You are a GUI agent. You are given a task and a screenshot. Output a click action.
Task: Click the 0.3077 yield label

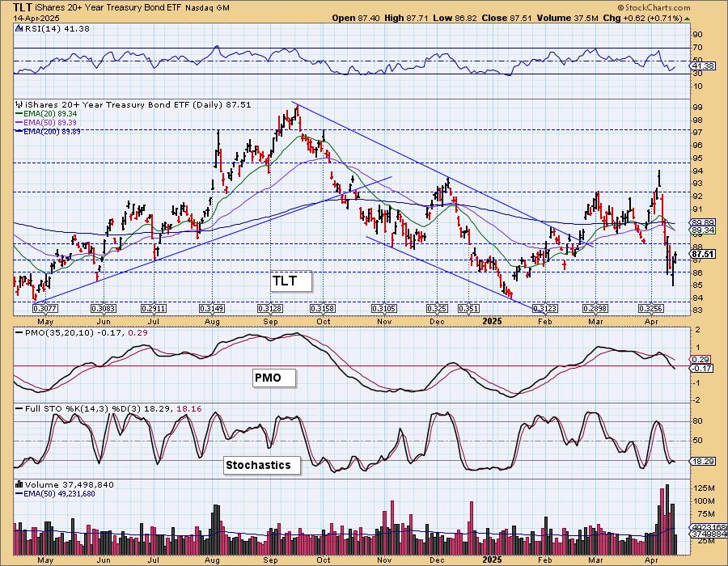45,308
